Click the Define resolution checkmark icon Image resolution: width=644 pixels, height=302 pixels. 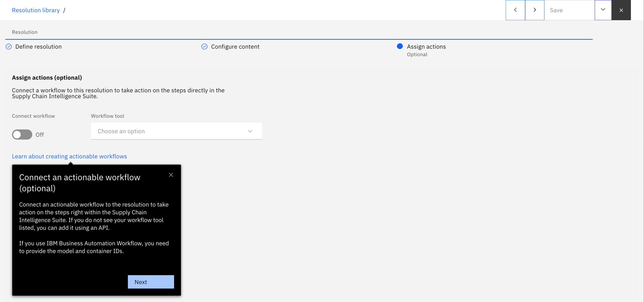(x=9, y=47)
